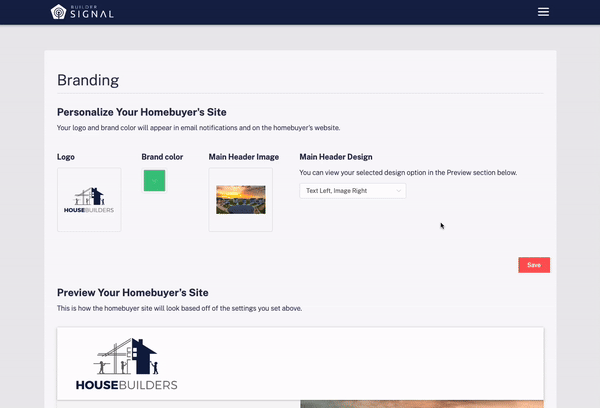Click the HOUSEBUILDERS text in the preview

click(126, 385)
